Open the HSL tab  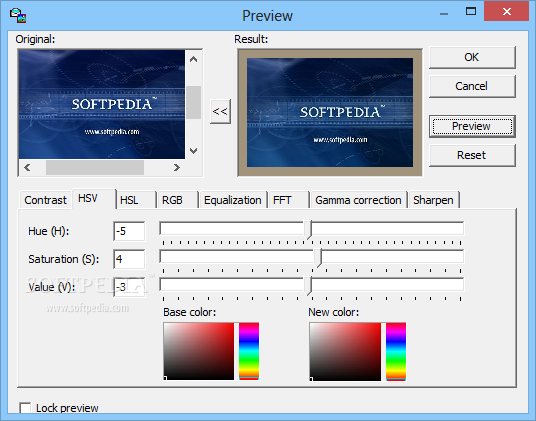[136, 200]
